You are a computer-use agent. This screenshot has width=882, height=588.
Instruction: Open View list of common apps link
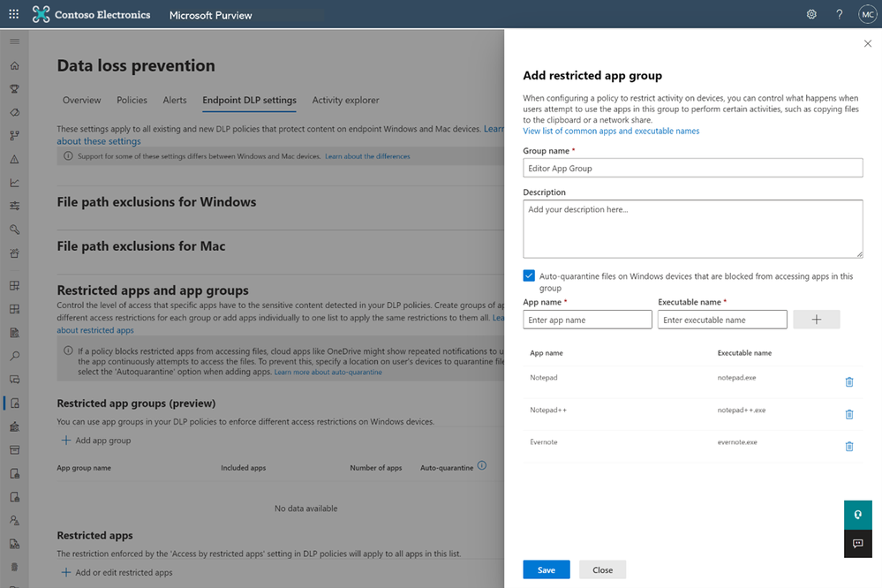click(611, 131)
